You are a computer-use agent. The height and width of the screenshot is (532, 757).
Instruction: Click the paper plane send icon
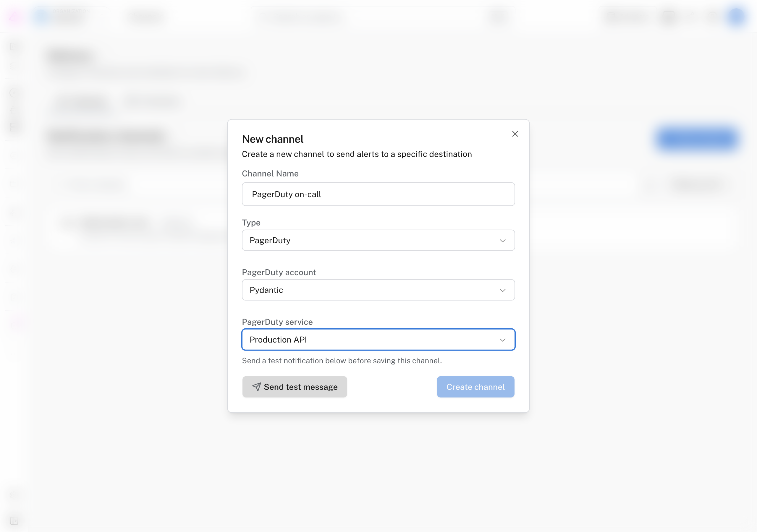tap(256, 387)
